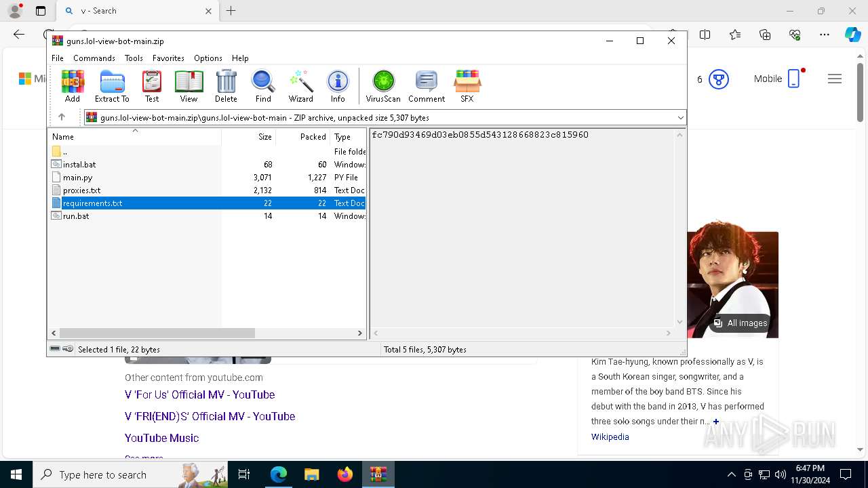This screenshot has height=488, width=868.
Task: Select the main.py file
Action: coord(77,177)
